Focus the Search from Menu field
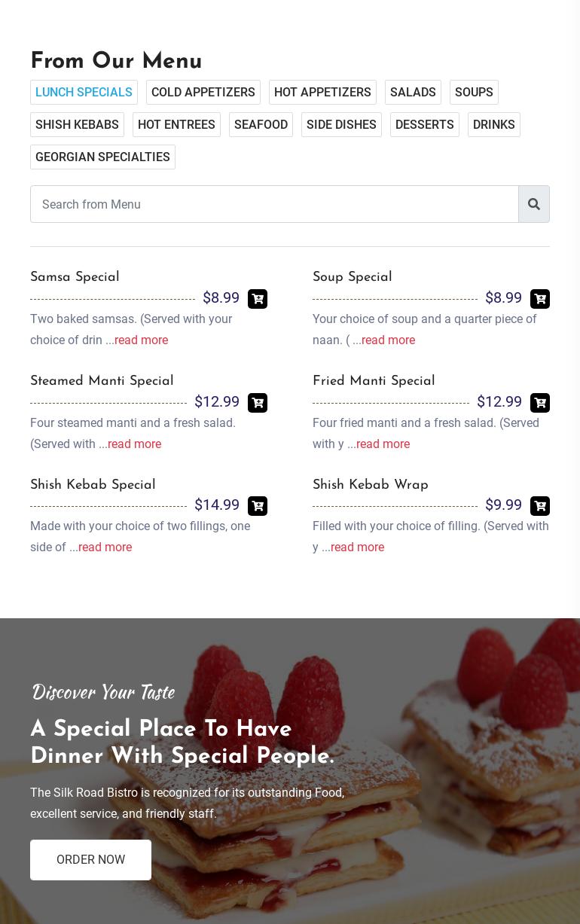This screenshot has width=580, height=924. 274,204
